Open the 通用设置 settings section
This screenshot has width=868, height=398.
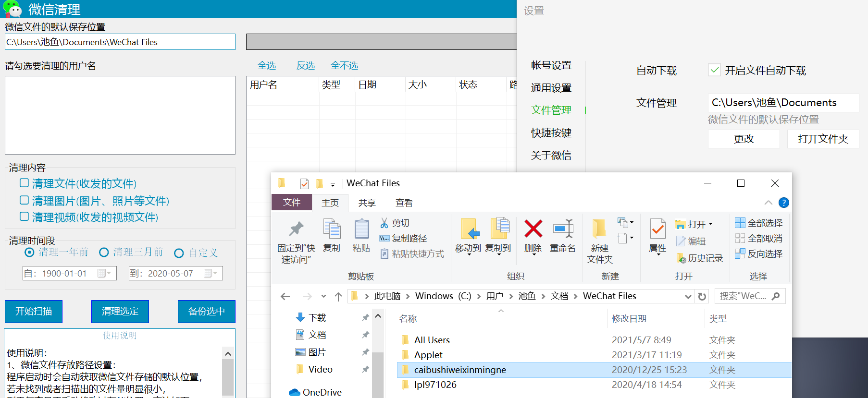(551, 88)
